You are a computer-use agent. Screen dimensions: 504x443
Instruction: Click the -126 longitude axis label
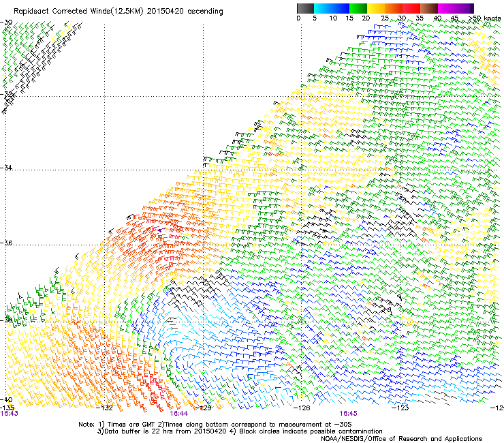(302, 408)
